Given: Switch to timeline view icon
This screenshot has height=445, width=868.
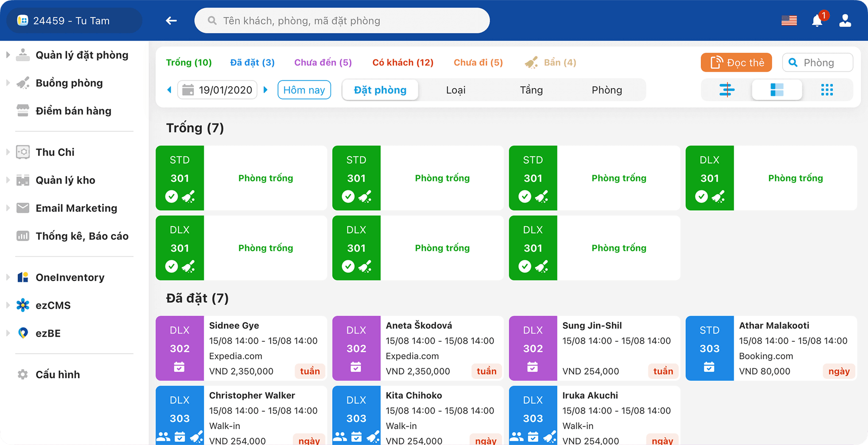Looking at the screenshot, I should click(x=727, y=90).
